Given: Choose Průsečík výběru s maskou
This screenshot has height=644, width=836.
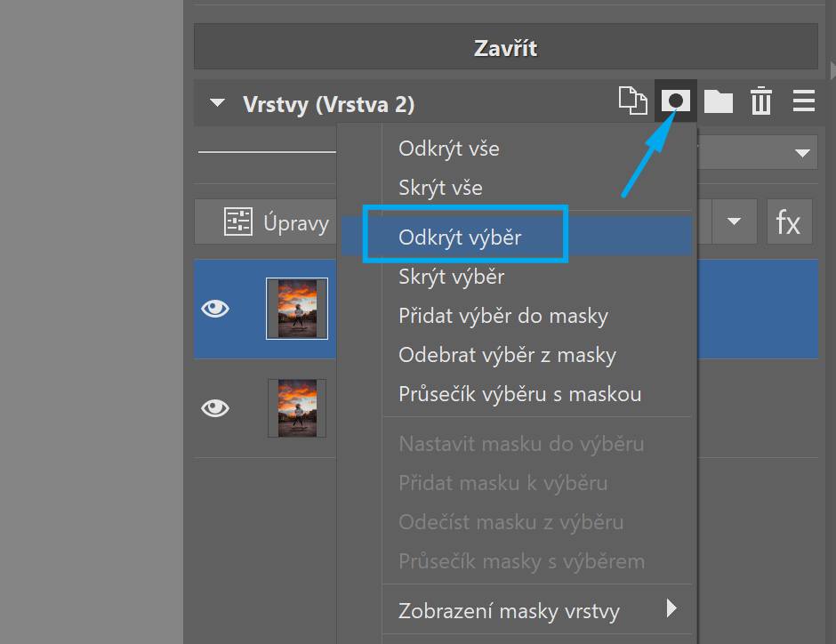Looking at the screenshot, I should (x=519, y=394).
